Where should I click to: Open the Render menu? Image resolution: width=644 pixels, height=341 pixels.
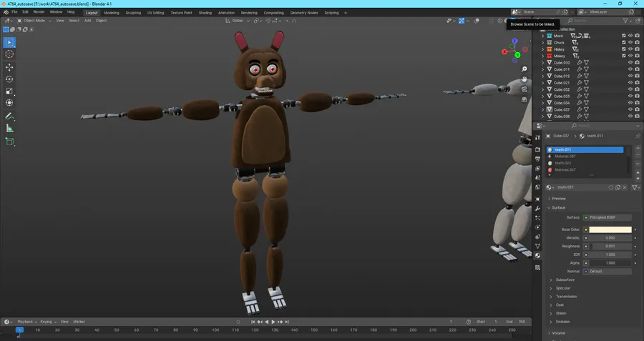(39, 12)
